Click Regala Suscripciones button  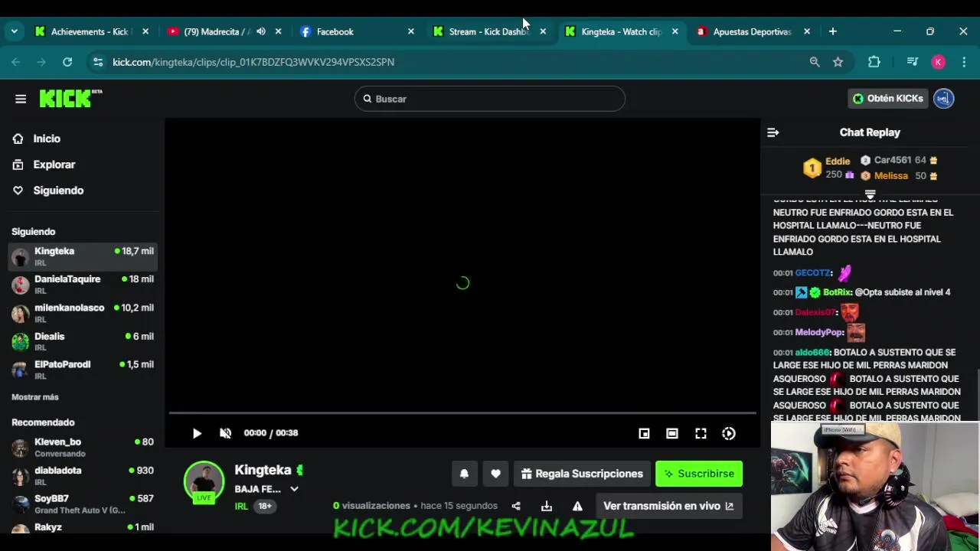click(x=582, y=474)
